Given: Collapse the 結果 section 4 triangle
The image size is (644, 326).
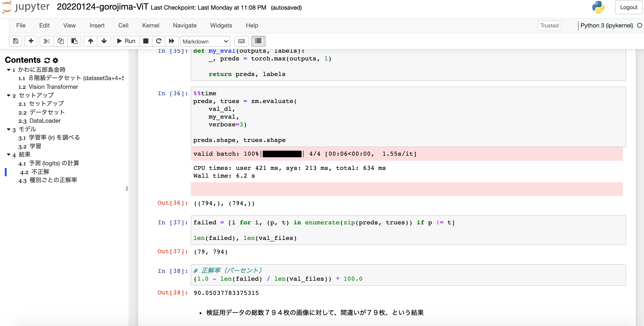Looking at the screenshot, I should pos(8,155).
